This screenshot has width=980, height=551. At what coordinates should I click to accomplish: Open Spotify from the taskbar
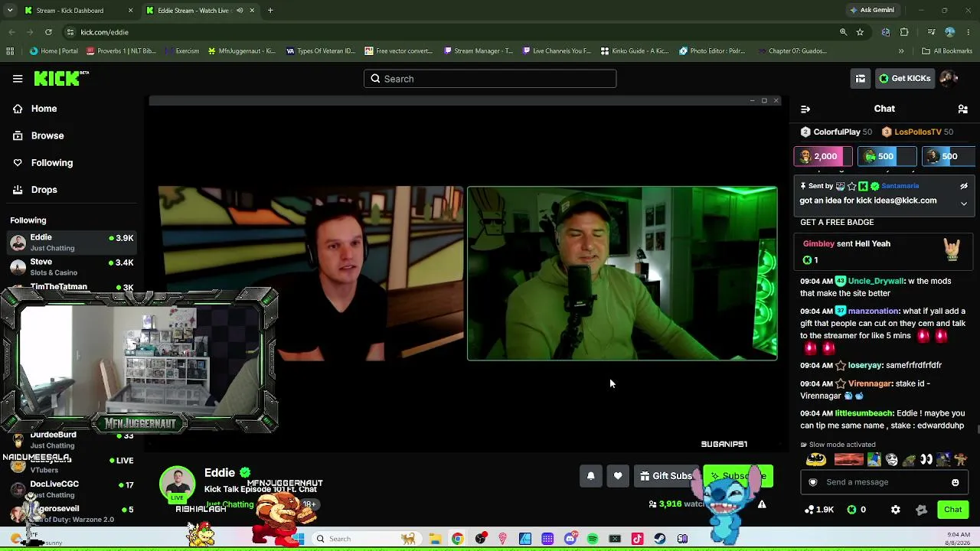[x=593, y=539]
